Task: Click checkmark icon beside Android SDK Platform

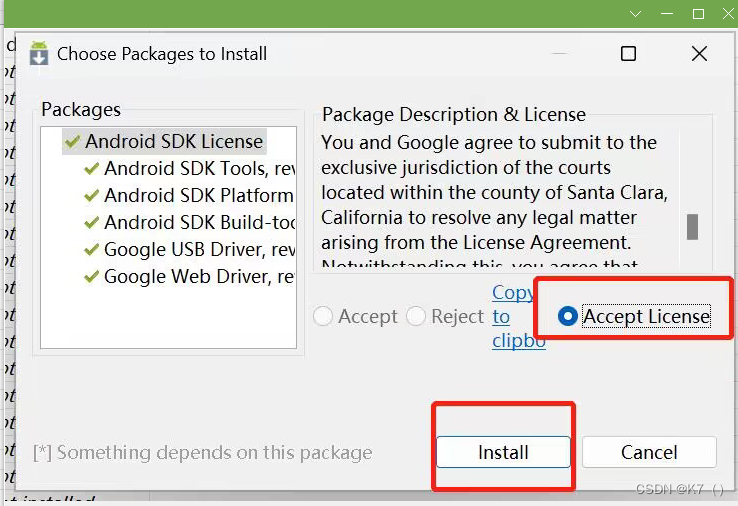Action: click(91, 195)
